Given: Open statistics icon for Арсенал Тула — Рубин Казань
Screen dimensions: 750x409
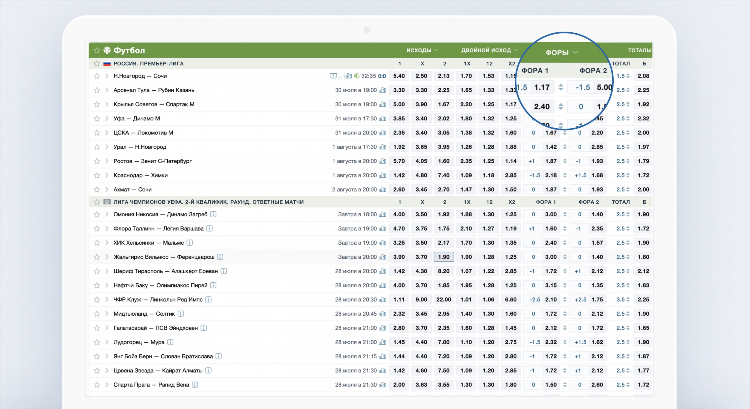Looking at the screenshot, I should [x=383, y=90].
